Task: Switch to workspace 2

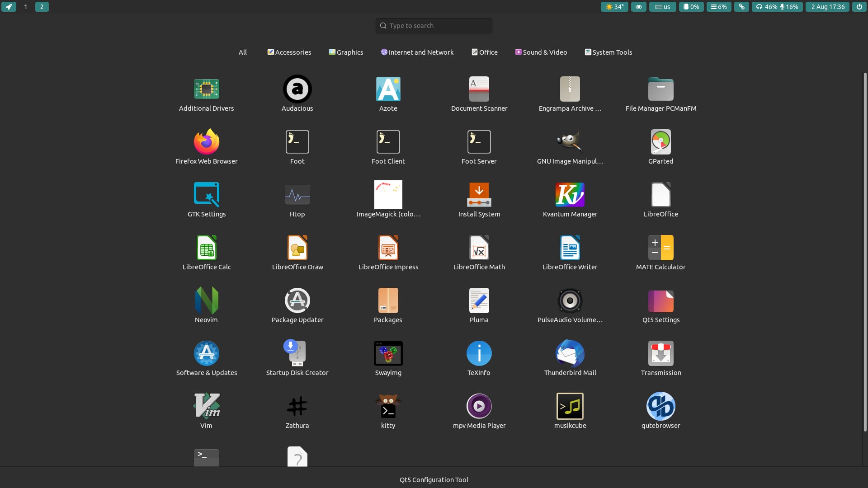Action: pyautogui.click(x=42, y=7)
